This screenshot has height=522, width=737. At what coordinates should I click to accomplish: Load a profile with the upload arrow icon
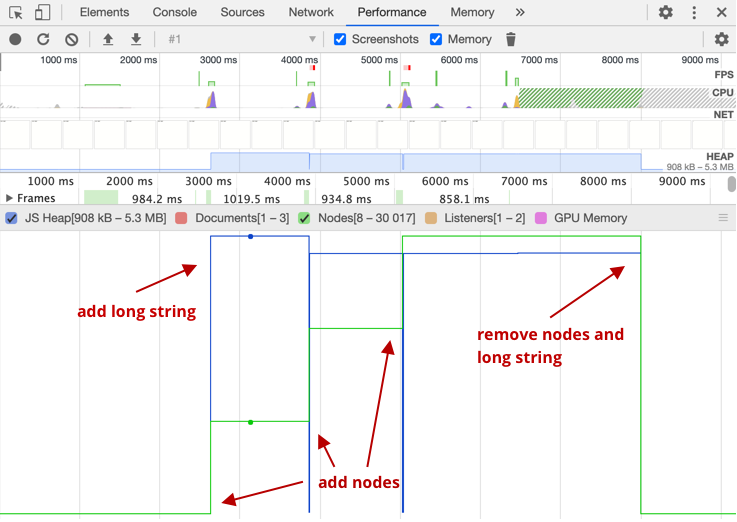click(108, 39)
